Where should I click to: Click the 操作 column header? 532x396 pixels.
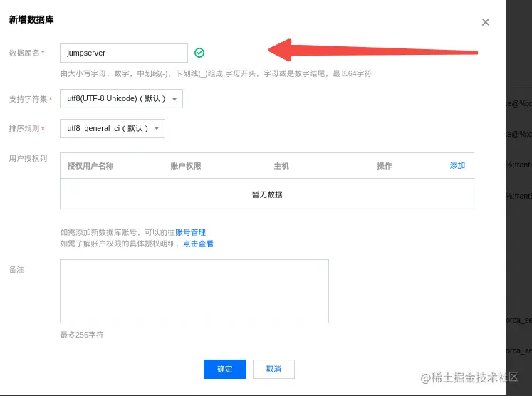tap(384, 166)
